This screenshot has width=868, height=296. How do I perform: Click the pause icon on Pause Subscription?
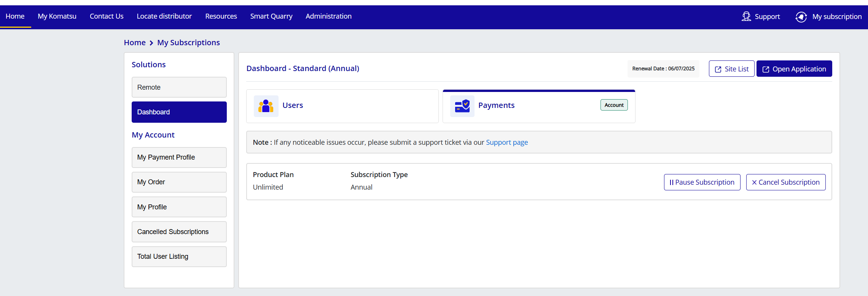672,182
